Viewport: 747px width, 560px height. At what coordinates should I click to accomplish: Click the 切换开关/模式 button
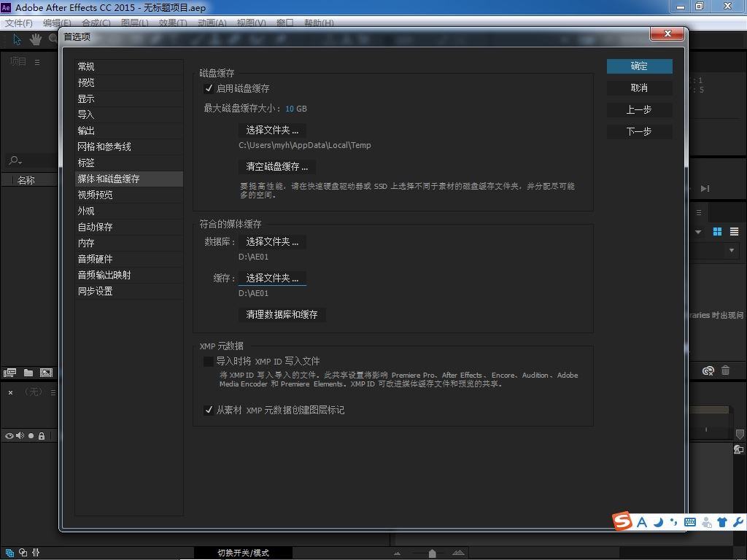pyautogui.click(x=243, y=553)
